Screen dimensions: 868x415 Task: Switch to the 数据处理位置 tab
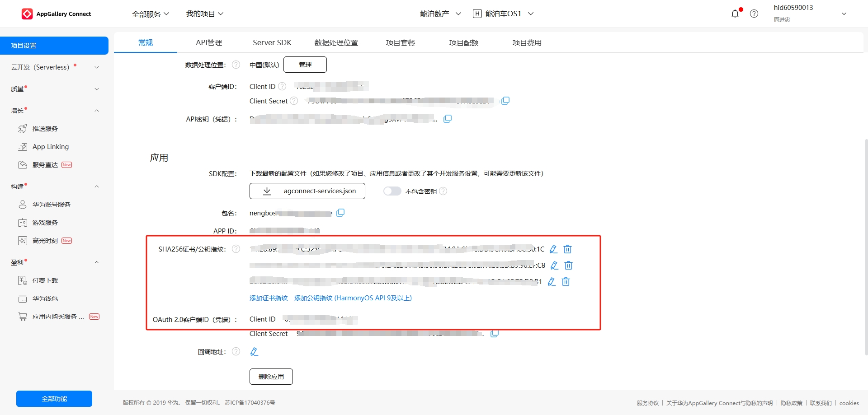336,42
